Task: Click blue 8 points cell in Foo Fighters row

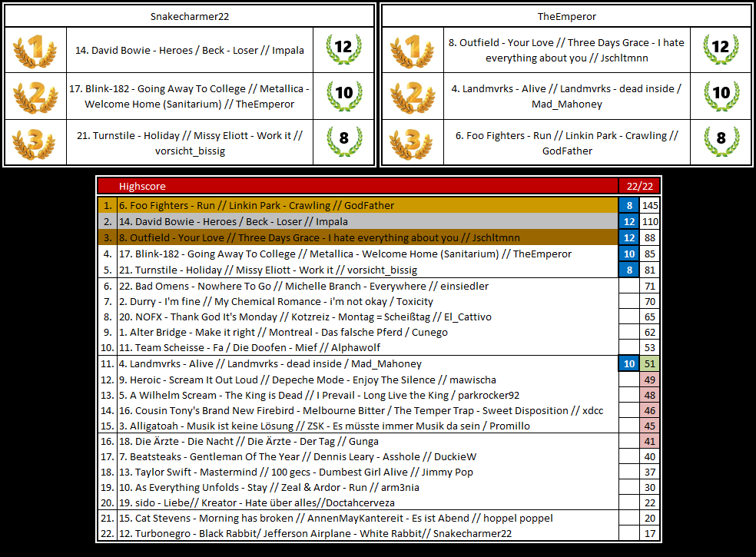Action: tap(629, 205)
